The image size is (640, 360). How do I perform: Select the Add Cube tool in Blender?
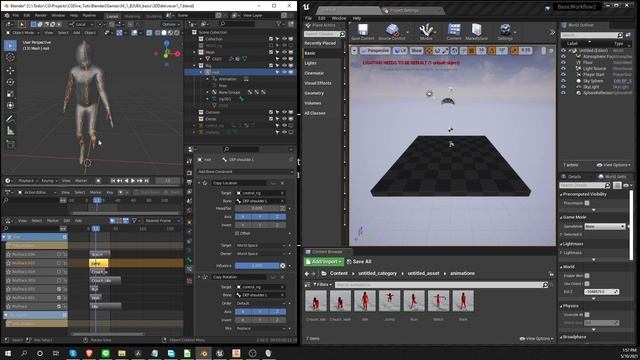(10, 144)
